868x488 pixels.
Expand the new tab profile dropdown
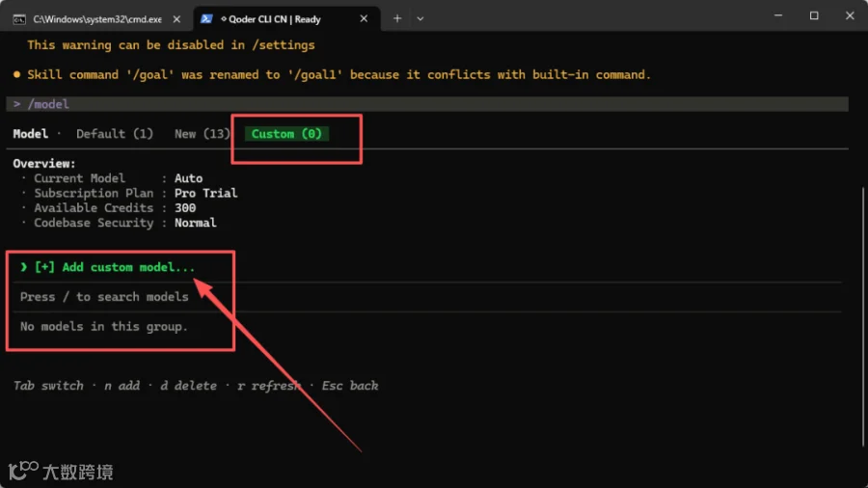[x=420, y=19]
